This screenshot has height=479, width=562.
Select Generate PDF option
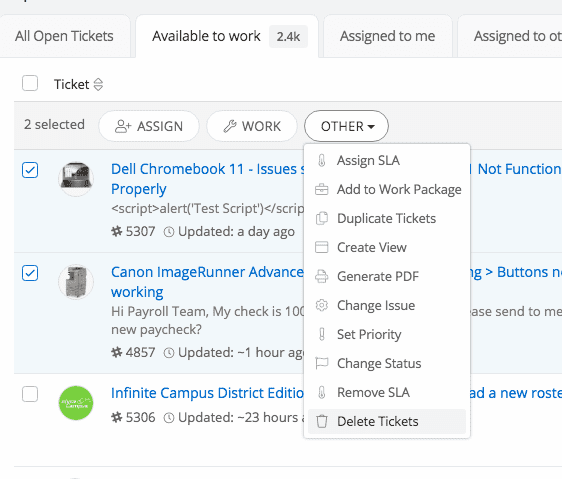(387, 276)
